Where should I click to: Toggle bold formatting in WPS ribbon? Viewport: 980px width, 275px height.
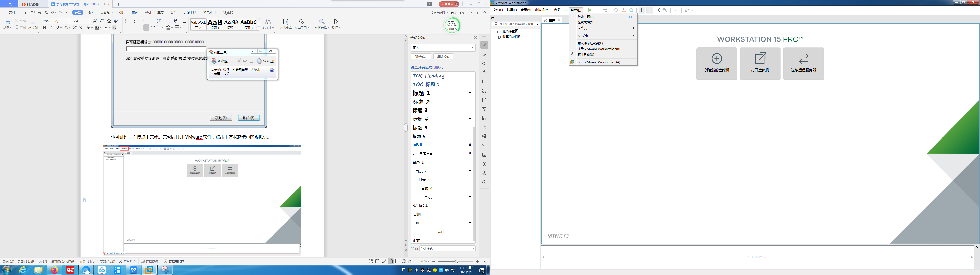click(x=44, y=28)
